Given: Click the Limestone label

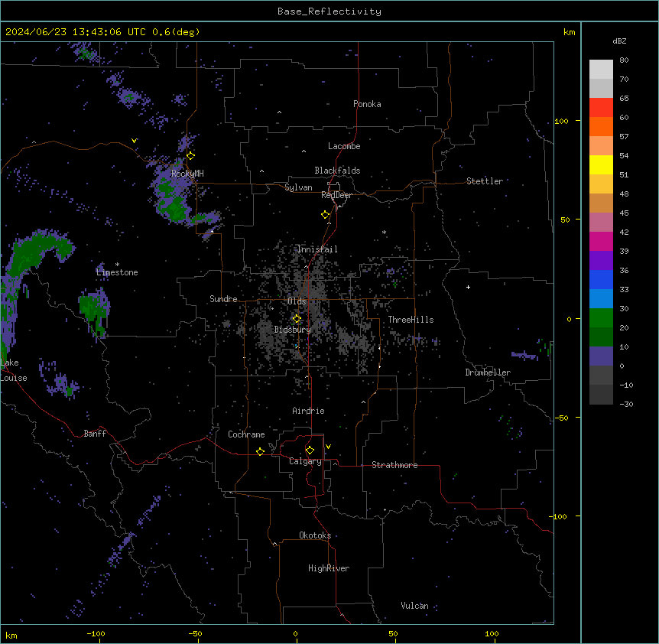Looking at the screenshot, I should pyautogui.click(x=117, y=272).
